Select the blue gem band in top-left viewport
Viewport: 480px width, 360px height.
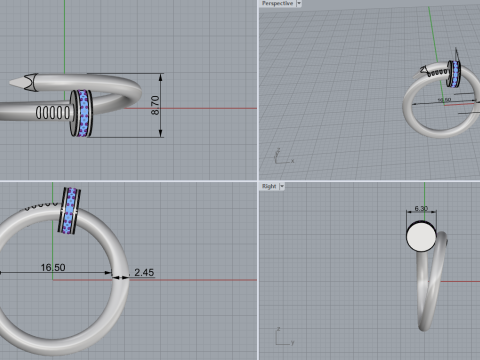83,113
